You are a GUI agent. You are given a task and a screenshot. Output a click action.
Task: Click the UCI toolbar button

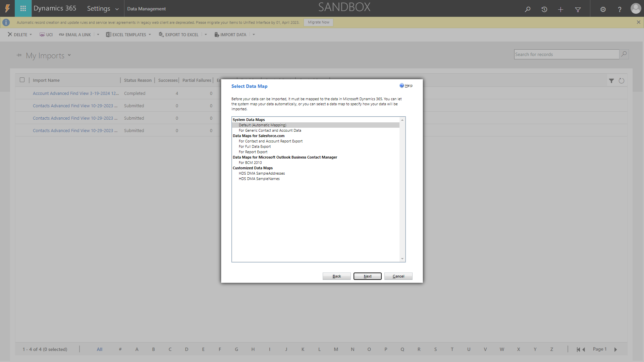(46, 35)
